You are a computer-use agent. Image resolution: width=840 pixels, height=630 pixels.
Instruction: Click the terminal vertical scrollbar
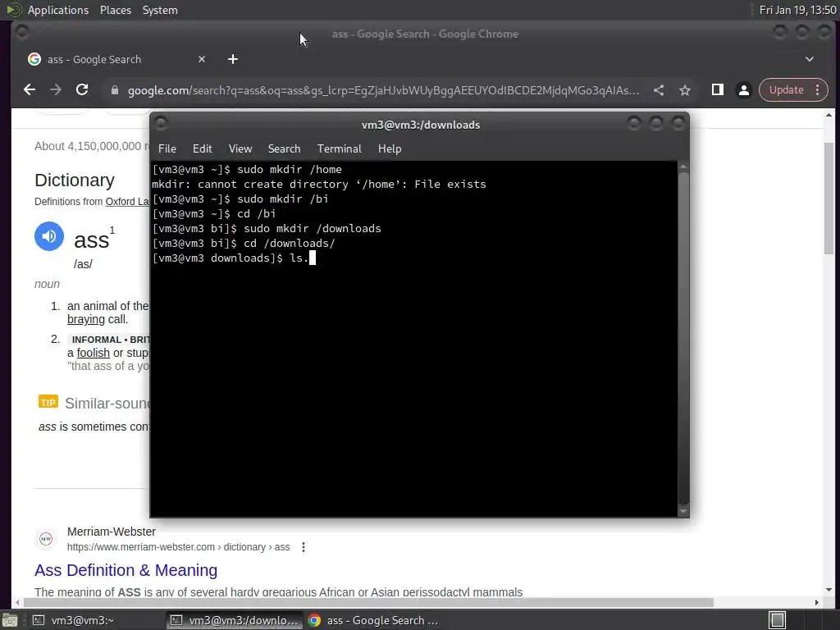click(x=683, y=339)
